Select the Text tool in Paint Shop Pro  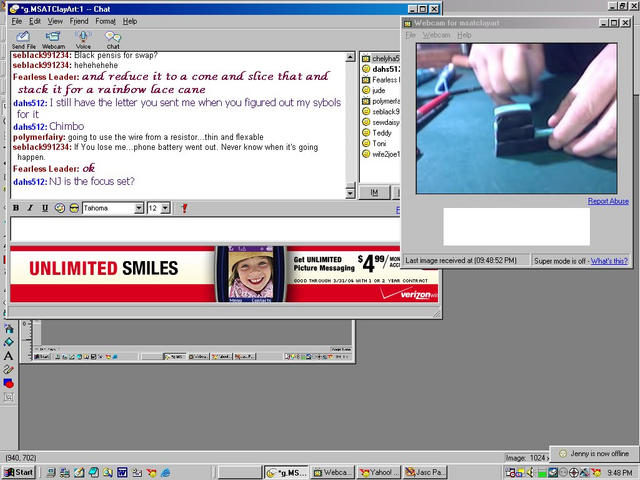tap(8, 356)
